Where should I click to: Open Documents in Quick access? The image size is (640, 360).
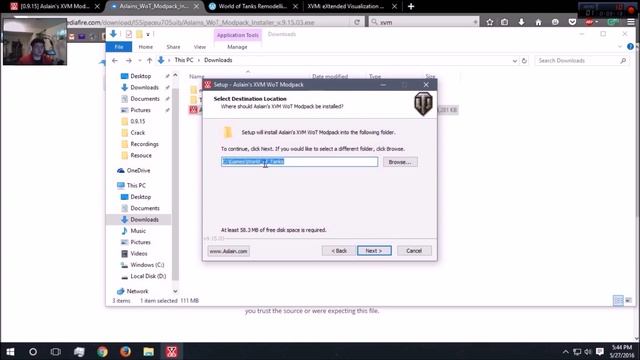click(144, 99)
